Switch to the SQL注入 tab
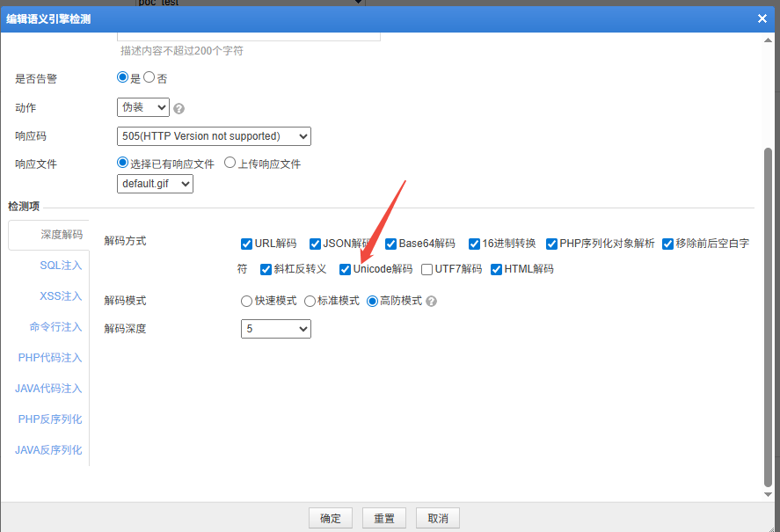Image resolution: width=780 pixels, height=532 pixels. click(60, 266)
